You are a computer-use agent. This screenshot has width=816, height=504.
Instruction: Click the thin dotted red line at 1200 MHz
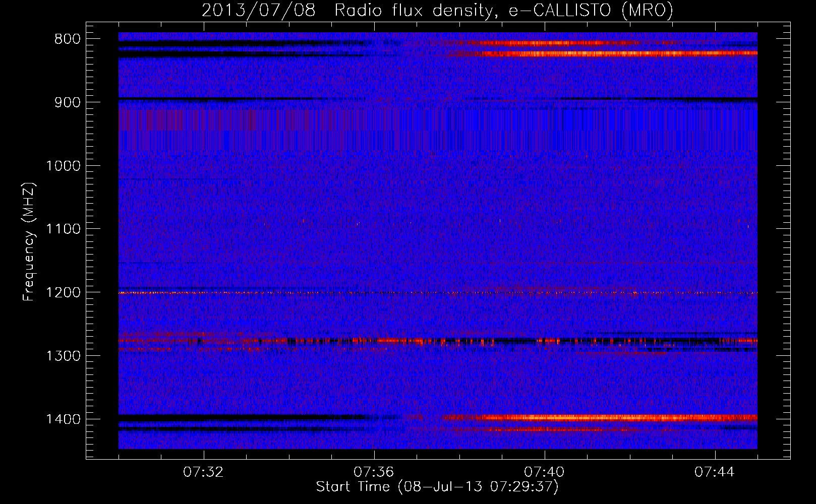coord(438,293)
